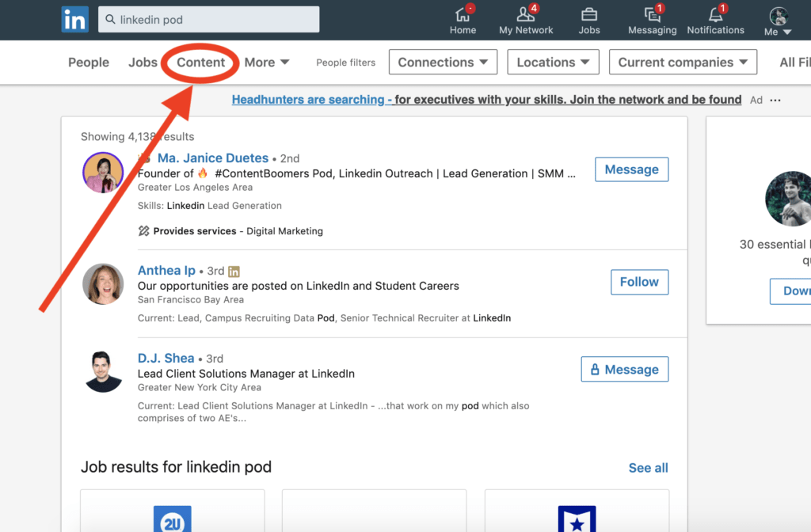
Task: Click the Headhunters are searching ad link
Action: tap(486, 99)
